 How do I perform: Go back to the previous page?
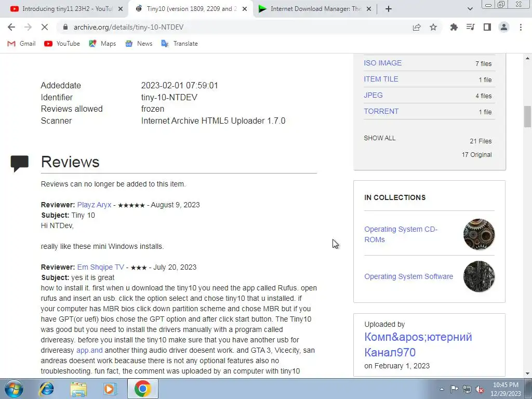tap(11, 27)
